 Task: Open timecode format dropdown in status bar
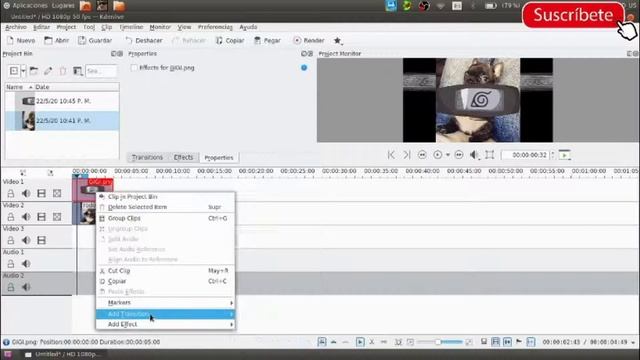[633, 342]
